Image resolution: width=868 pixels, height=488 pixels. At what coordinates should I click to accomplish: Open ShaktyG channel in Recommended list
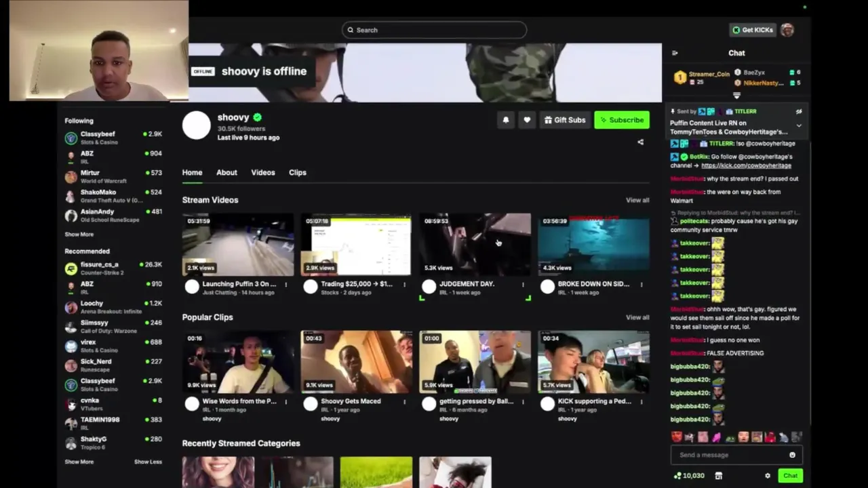point(113,443)
